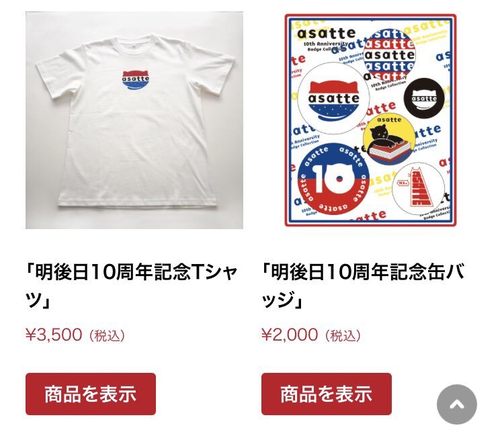Click the (税込) label beside ¥3,500
The width and height of the screenshot is (504, 432).
pyautogui.click(x=107, y=336)
